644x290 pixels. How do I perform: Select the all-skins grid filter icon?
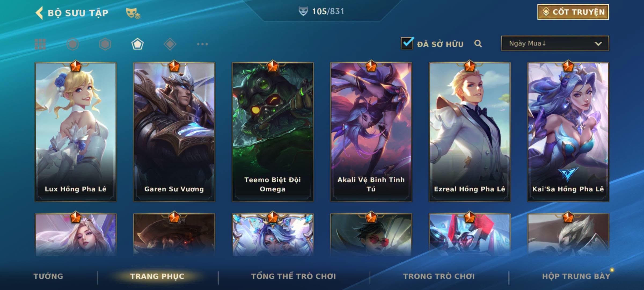point(40,44)
